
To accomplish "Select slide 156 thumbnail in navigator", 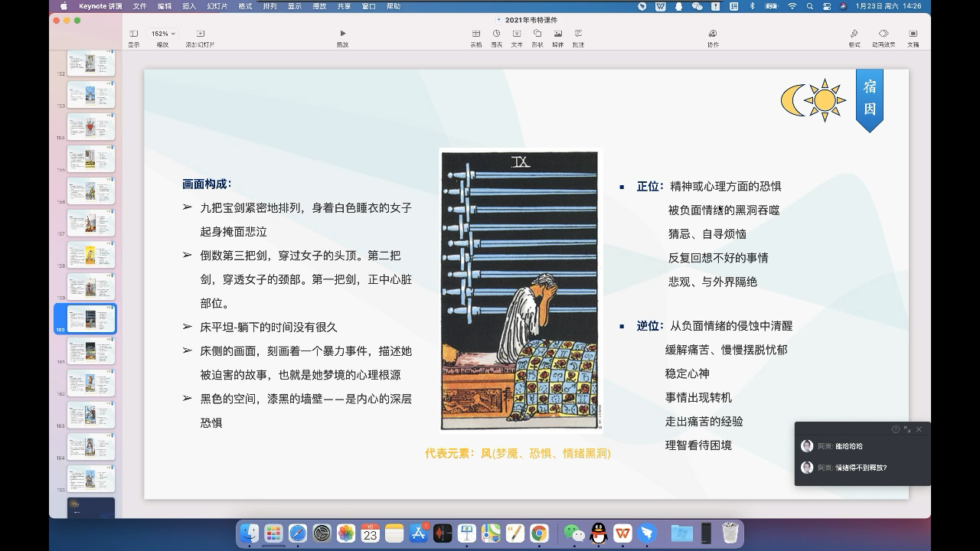I will pyautogui.click(x=91, y=191).
